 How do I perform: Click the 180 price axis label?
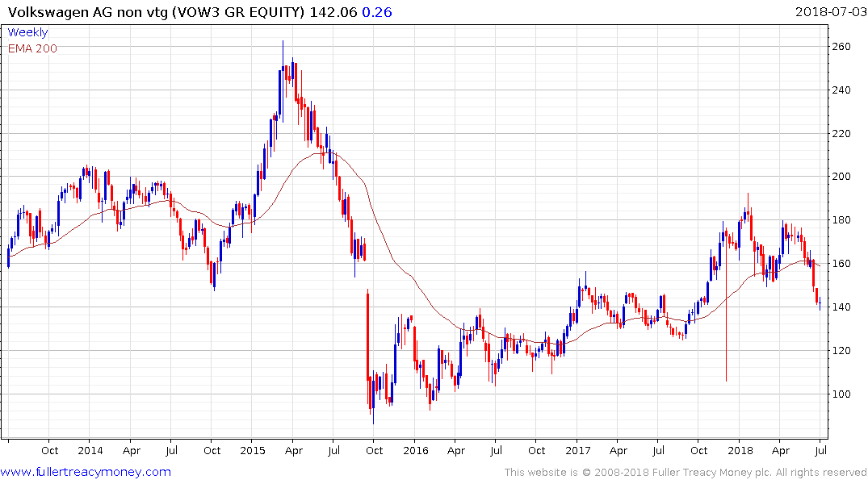pyautogui.click(x=841, y=220)
